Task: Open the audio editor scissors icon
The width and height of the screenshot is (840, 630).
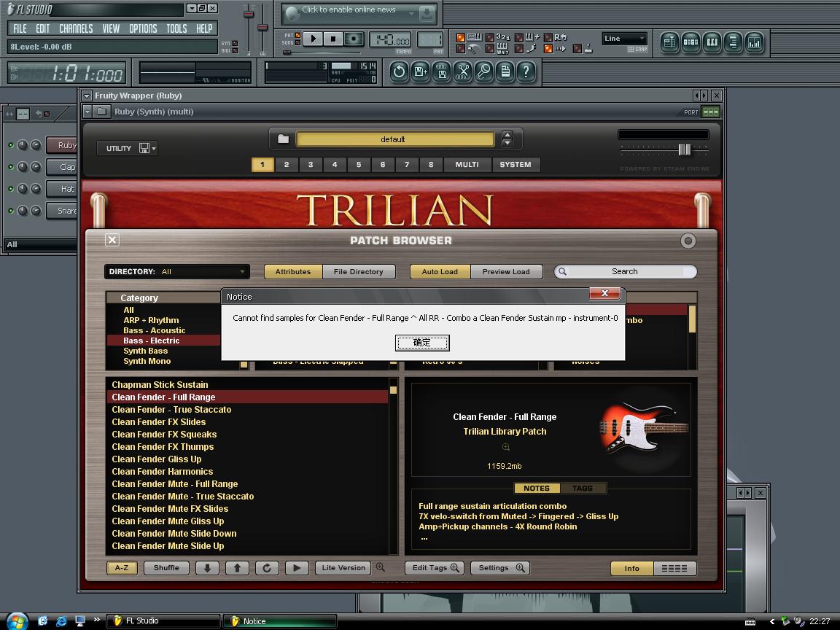Action: point(463,71)
